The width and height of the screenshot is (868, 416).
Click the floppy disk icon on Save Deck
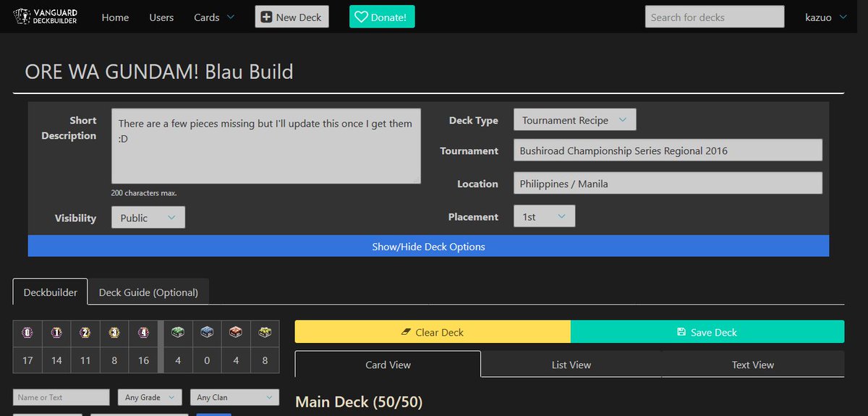point(681,332)
